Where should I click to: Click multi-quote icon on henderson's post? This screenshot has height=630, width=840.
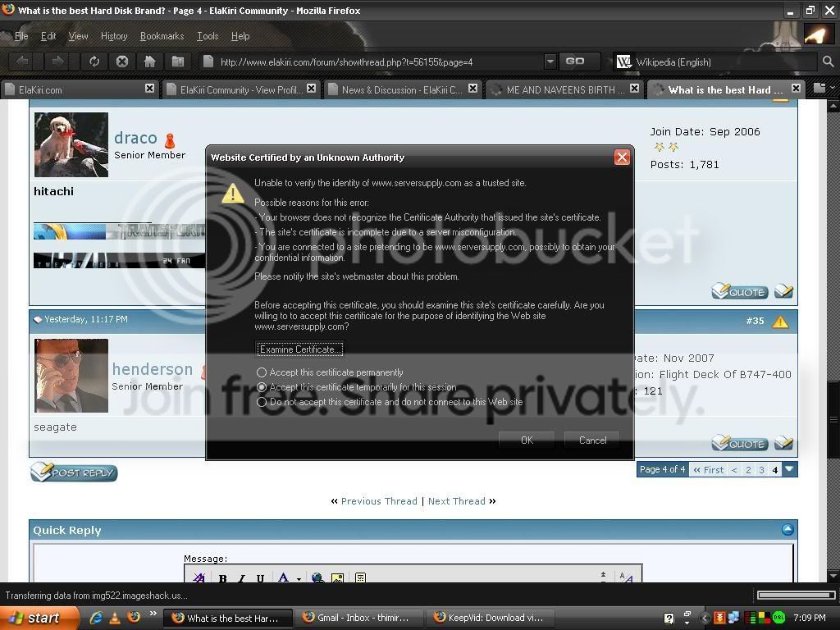point(783,442)
